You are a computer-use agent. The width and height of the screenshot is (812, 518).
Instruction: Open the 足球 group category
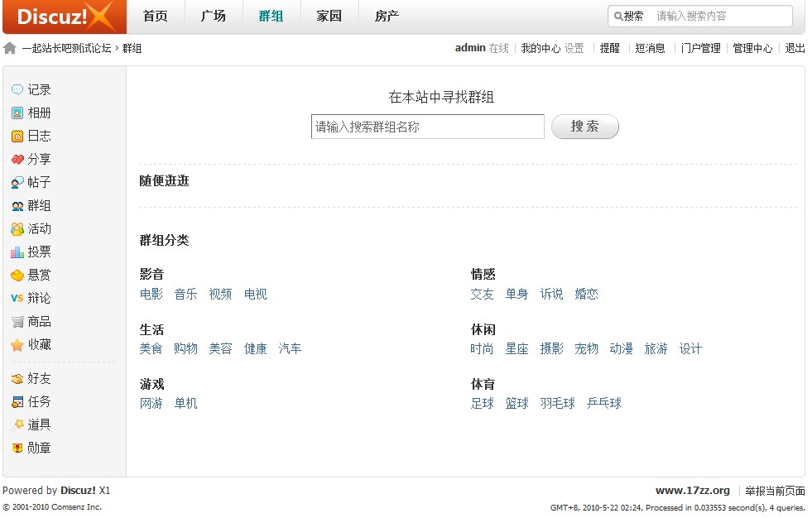(482, 403)
